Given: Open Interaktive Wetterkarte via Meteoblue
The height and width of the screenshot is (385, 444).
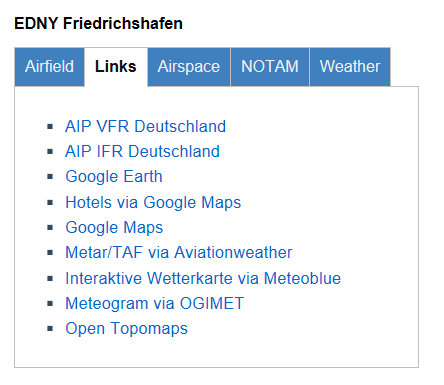Looking at the screenshot, I should click(x=203, y=278).
